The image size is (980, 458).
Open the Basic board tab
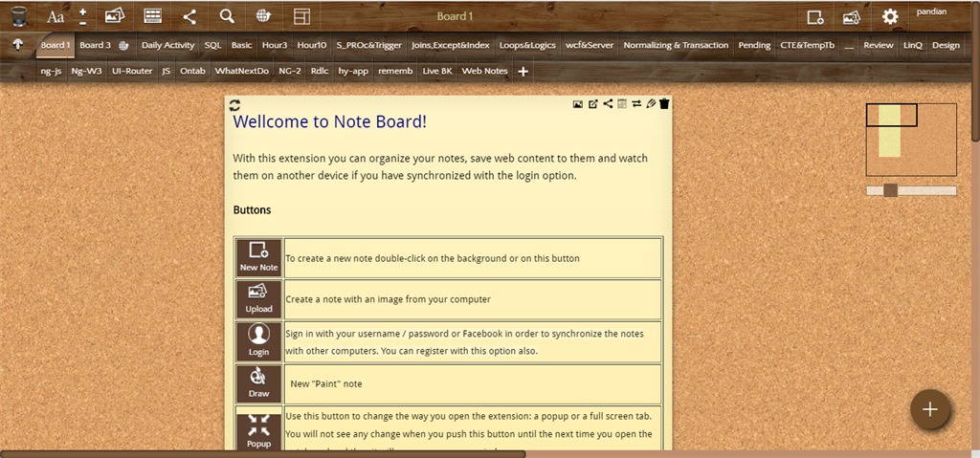(x=242, y=45)
